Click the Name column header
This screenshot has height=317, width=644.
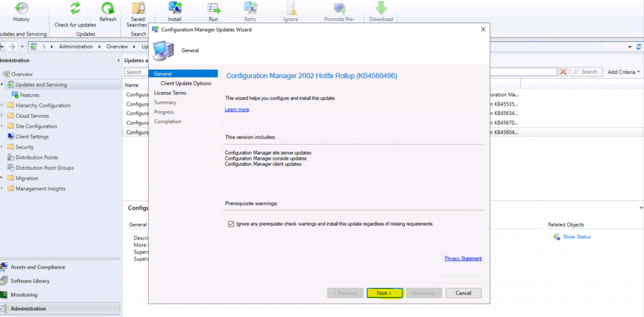click(x=132, y=86)
